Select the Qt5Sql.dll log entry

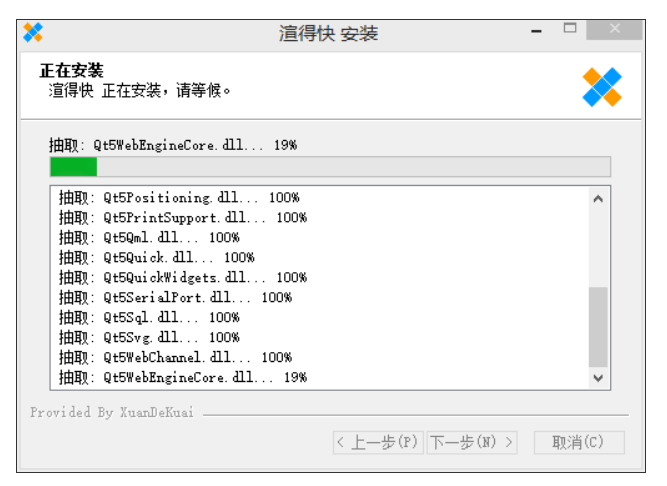pyautogui.click(x=148, y=318)
